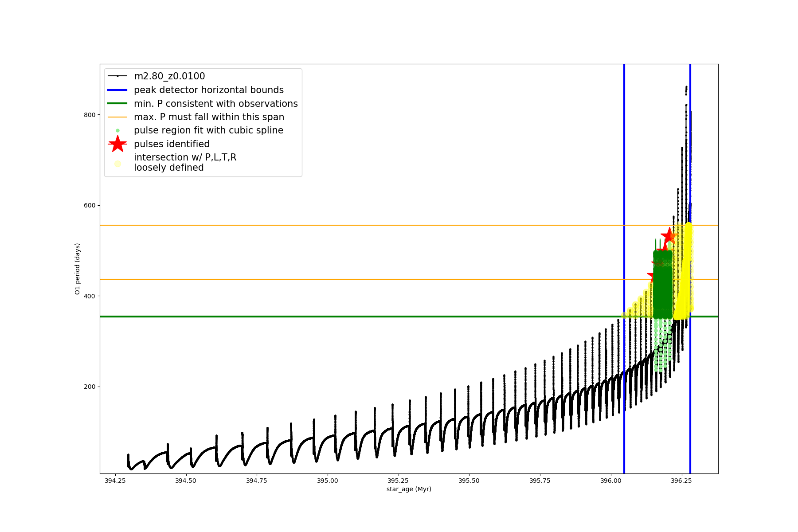Click the blue line sample in the legend
798x532 pixels.
[x=117, y=90]
